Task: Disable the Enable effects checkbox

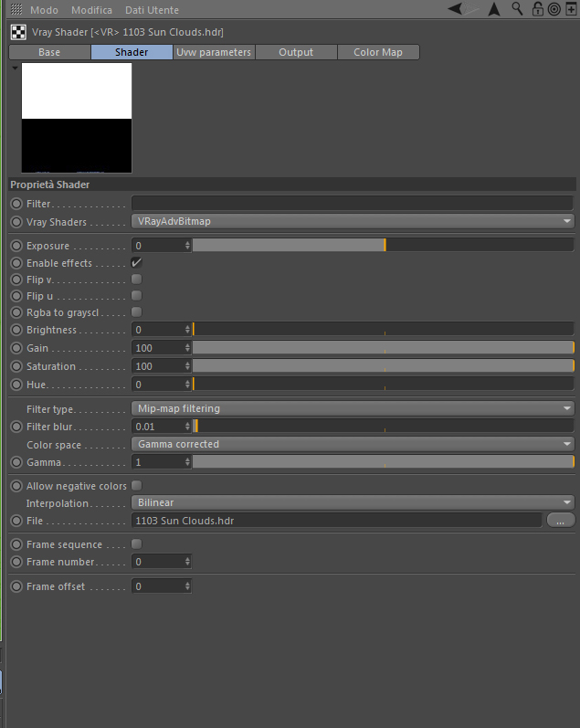Action: coord(136,263)
